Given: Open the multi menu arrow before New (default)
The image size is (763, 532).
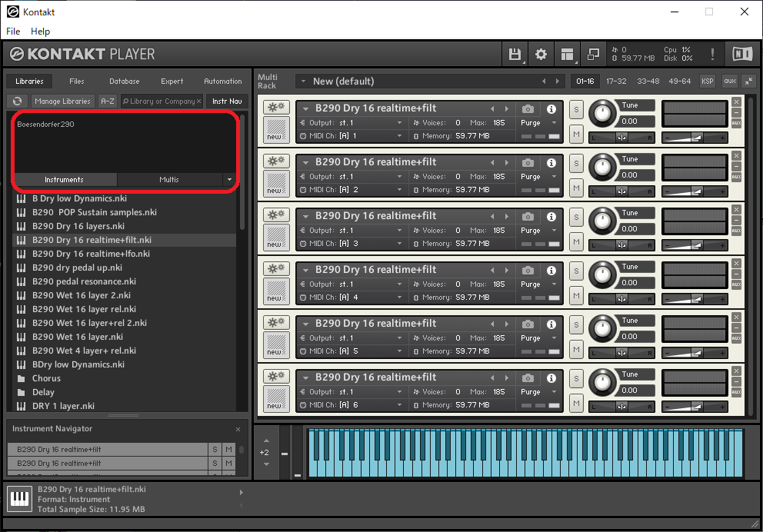Looking at the screenshot, I should pos(303,81).
